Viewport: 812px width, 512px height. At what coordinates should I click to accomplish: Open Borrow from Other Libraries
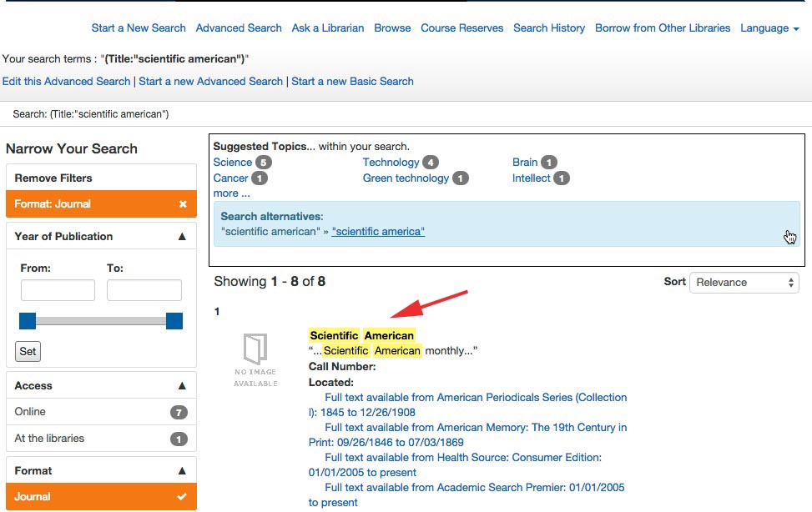pos(663,28)
